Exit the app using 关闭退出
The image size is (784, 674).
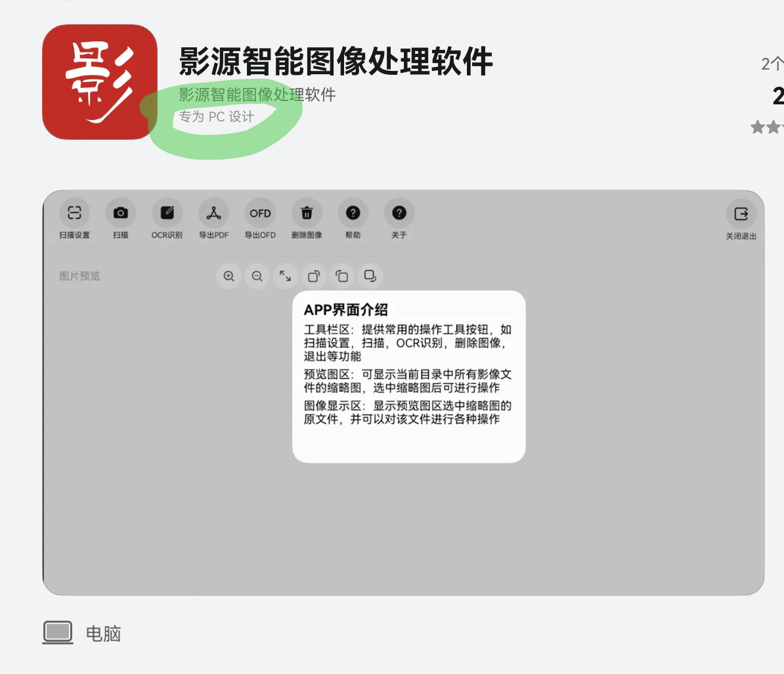741,213
